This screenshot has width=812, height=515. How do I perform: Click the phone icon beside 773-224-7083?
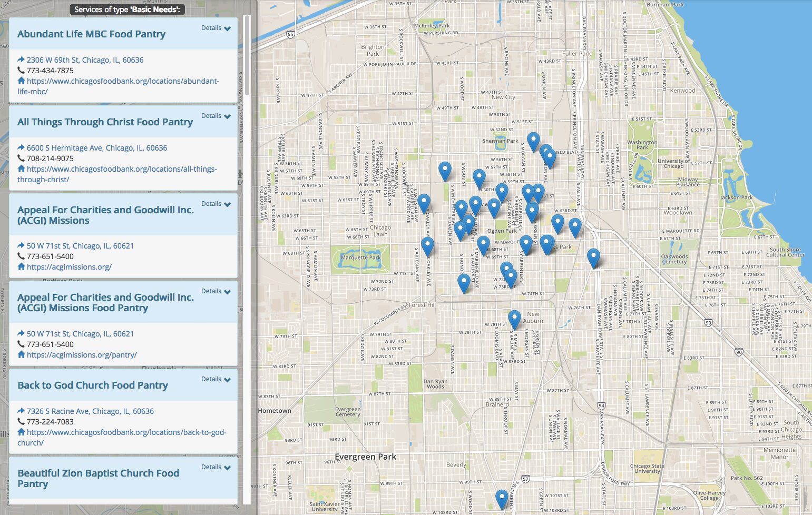[x=22, y=421]
